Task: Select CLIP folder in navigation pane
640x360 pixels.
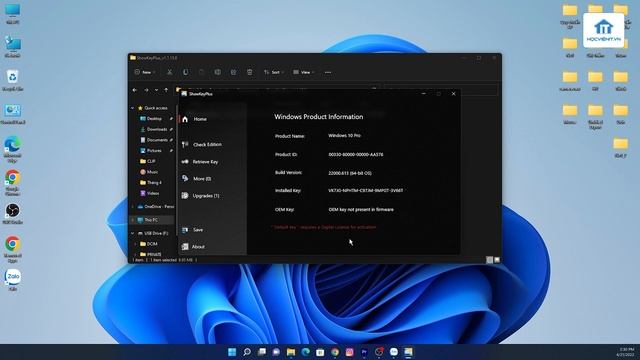Action: click(151, 161)
